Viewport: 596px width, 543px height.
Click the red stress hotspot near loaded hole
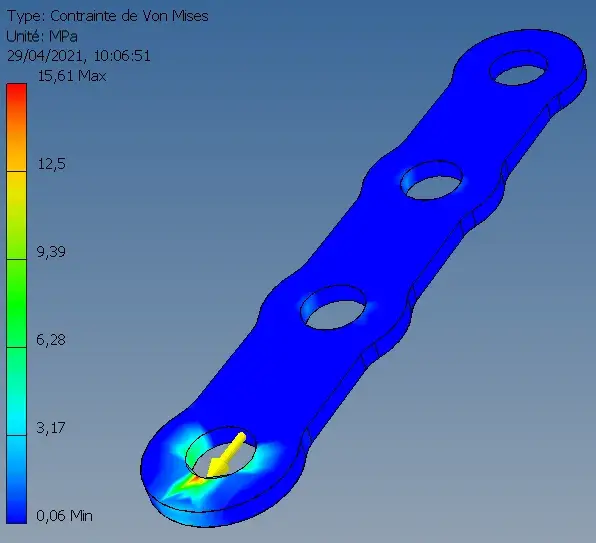(196, 480)
